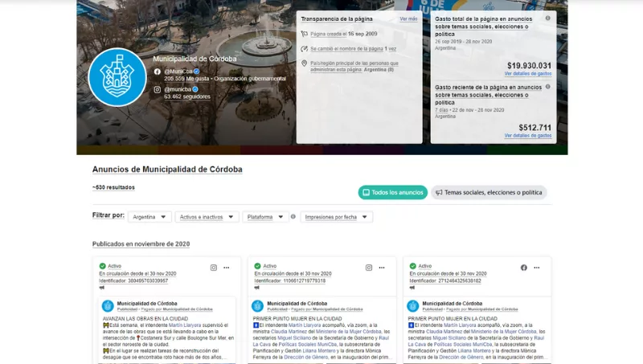Open three-dot menu on second ad card
643x364 pixels.
pos(382,268)
